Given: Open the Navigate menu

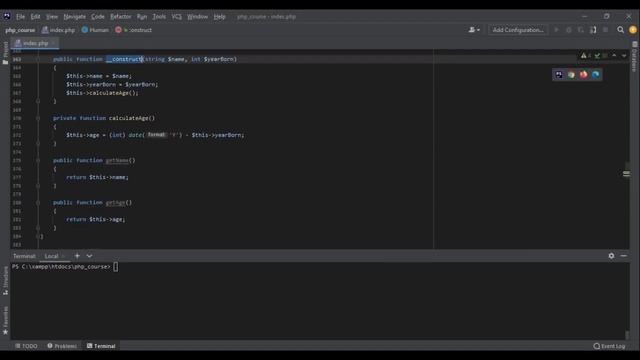Looking at the screenshot, I should 75,17.
